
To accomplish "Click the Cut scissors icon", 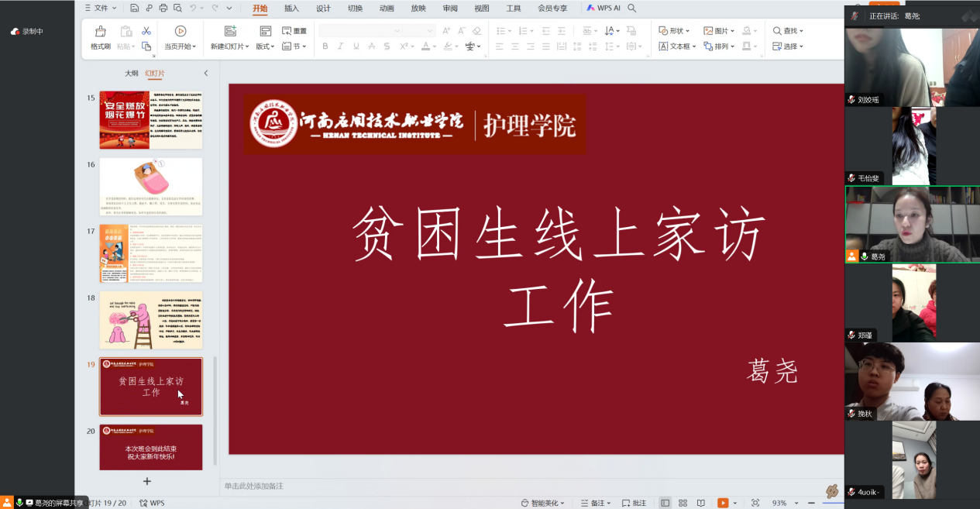I will (x=146, y=31).
